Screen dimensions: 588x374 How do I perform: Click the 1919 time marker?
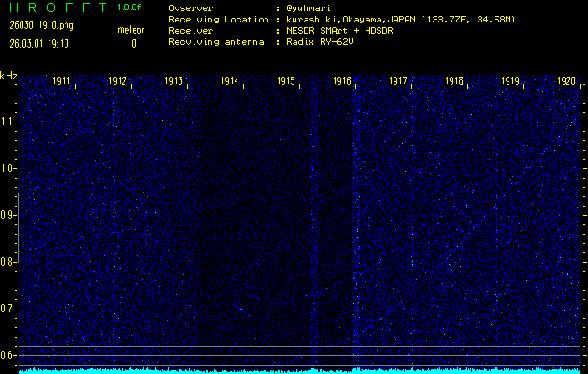point(510,81)
